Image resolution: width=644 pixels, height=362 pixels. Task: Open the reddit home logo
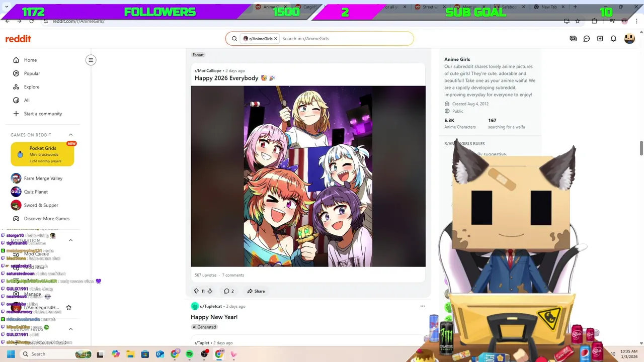18,39
